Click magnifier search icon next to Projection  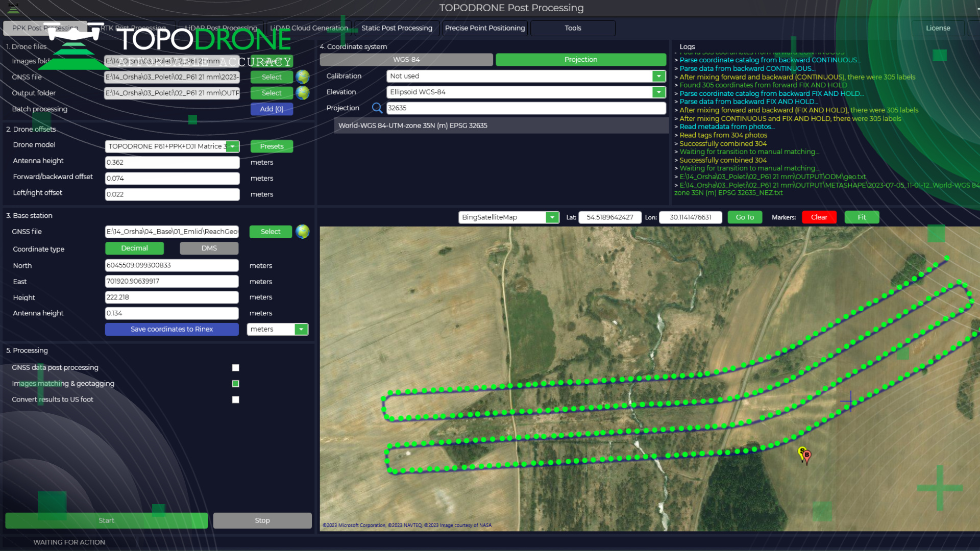point(377,108)
